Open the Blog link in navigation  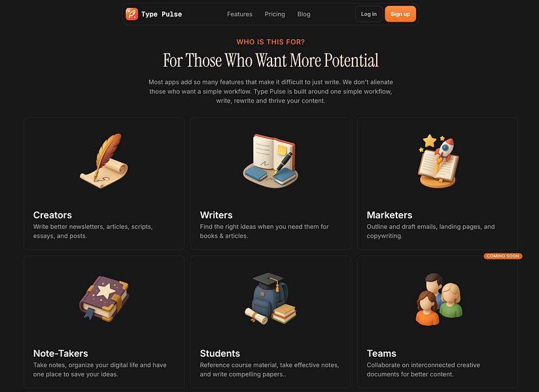click(304, 14)
